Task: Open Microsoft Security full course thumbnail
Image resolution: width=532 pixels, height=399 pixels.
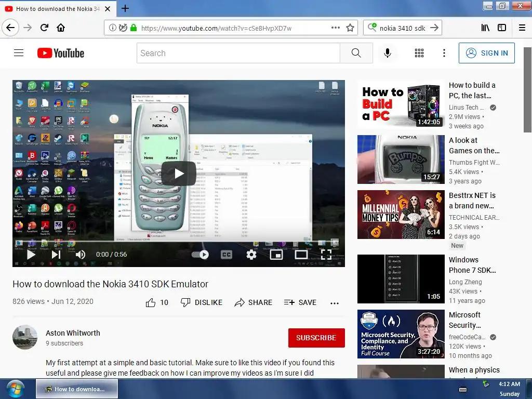Action: pyautogui.click(x=401, y=334)
